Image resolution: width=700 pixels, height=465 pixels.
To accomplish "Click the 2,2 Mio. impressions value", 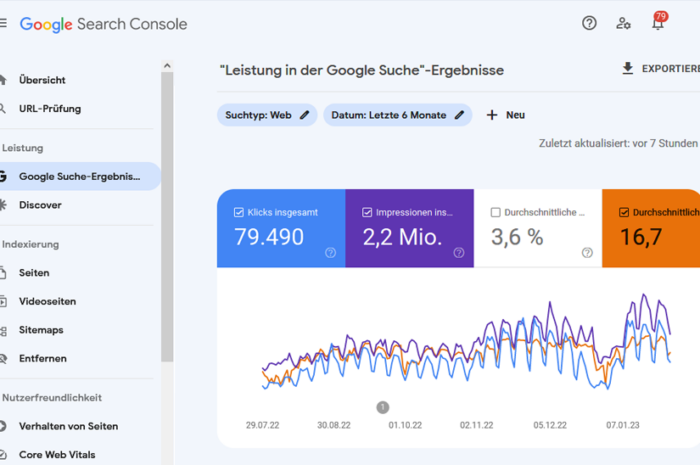I will coord(402,237).
